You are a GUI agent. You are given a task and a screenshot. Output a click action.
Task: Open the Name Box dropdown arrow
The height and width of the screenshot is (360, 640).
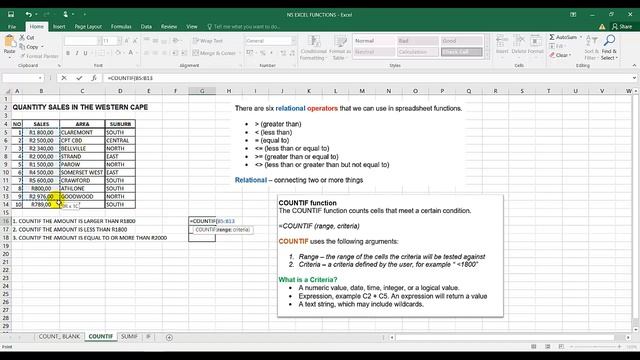[40, 78]
